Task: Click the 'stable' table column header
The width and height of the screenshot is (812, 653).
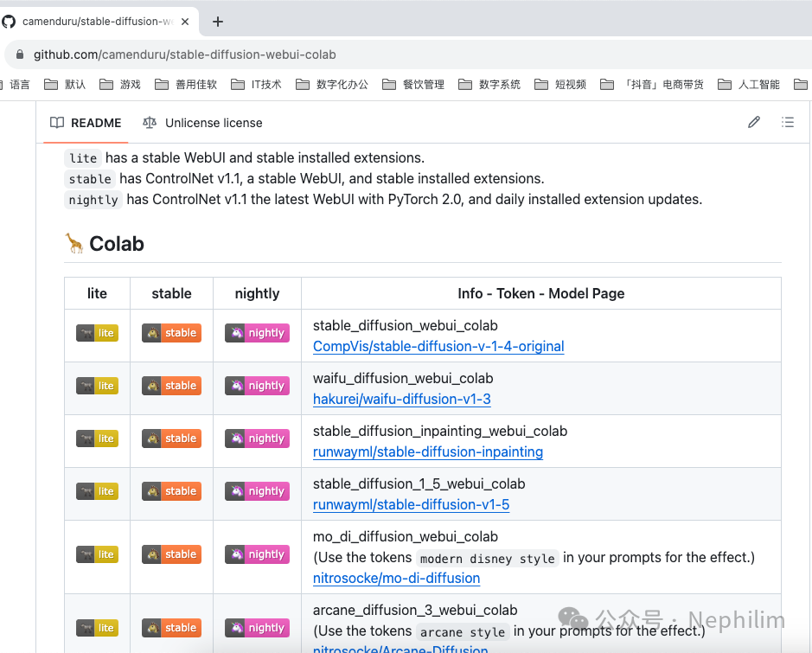Action: (x=171, y=293)
